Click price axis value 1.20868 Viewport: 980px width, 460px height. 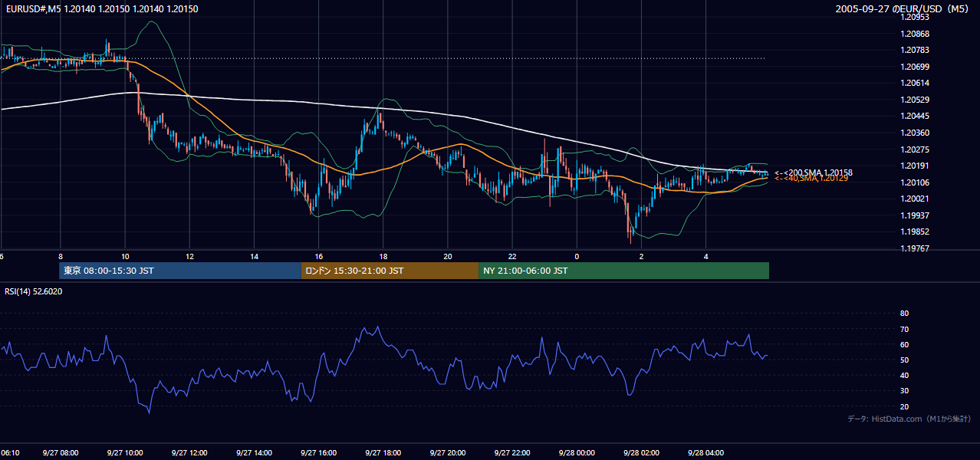pos(916,34)
